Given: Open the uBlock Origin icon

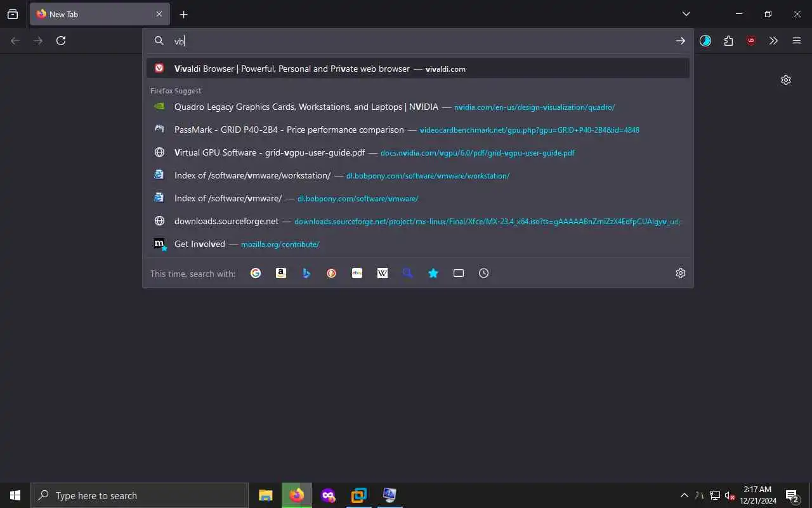Looking at the screenshot, I should [x=751, y=41].
